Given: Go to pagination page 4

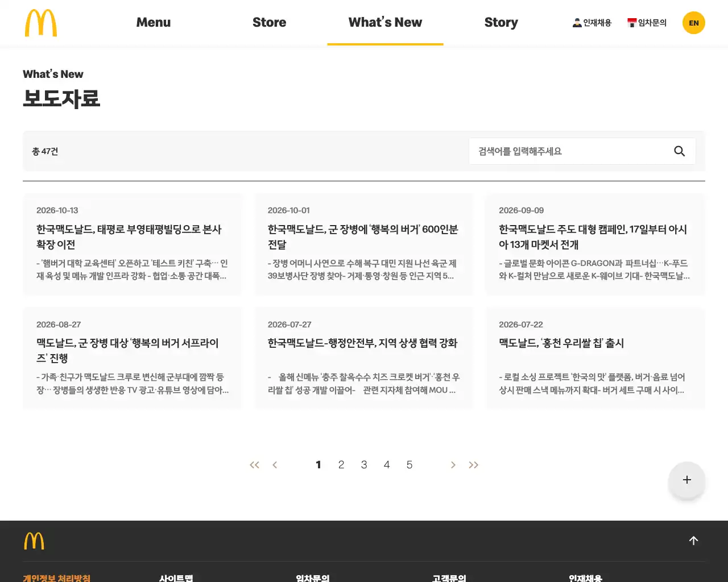Looking at the screenshot, I should [387, 465].
